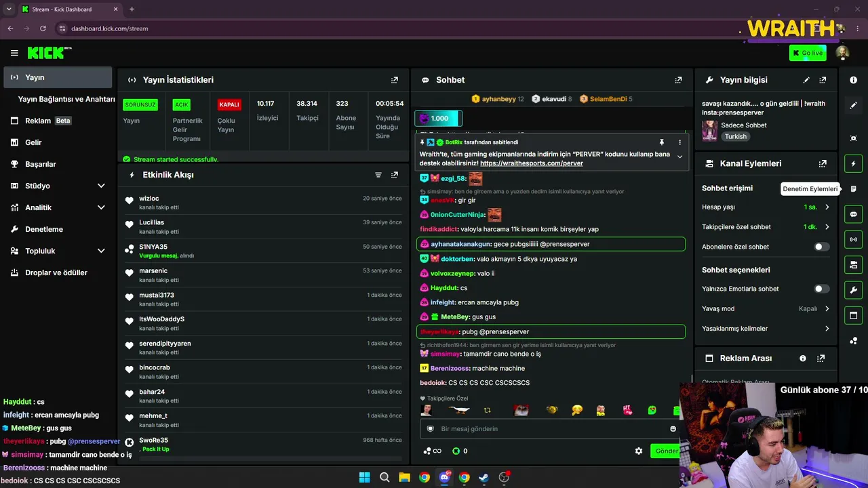
Task: Pop out the Reklam Arası panel
Action: 821,358
